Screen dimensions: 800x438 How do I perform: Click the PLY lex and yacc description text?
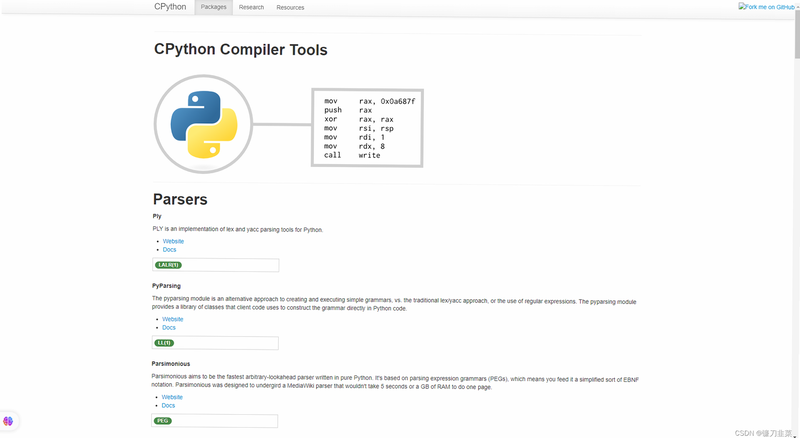[238, 230]
